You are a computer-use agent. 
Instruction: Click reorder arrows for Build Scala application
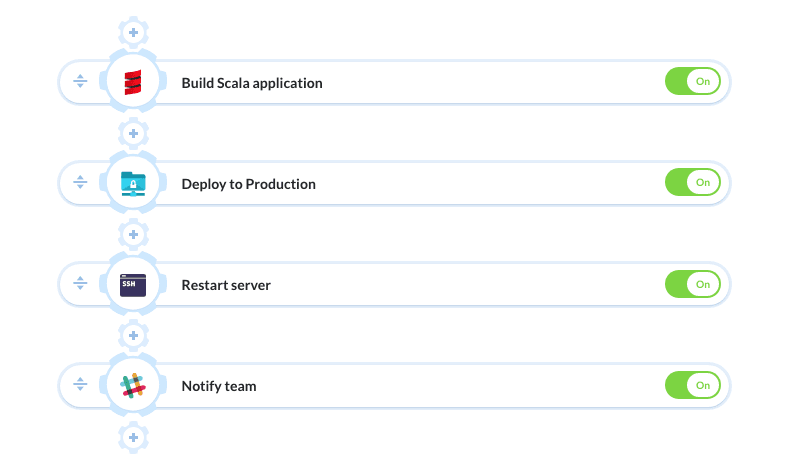point(81,82)
